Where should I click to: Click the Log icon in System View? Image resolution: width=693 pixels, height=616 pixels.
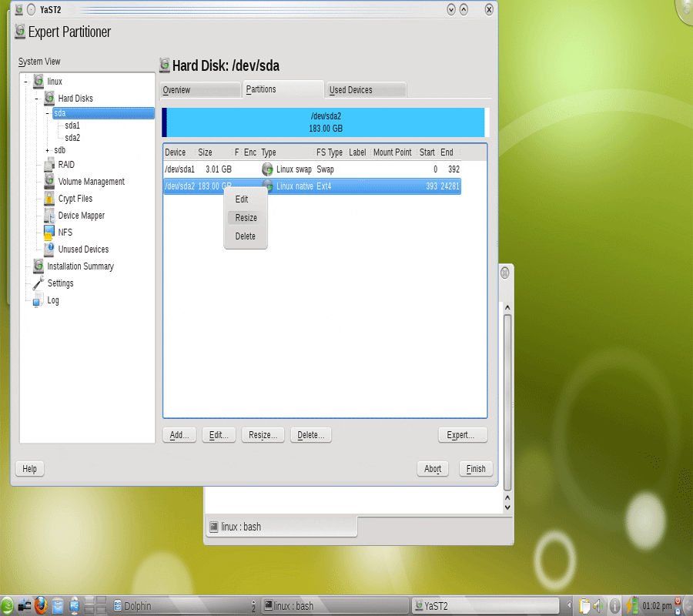tap(38, 300)
